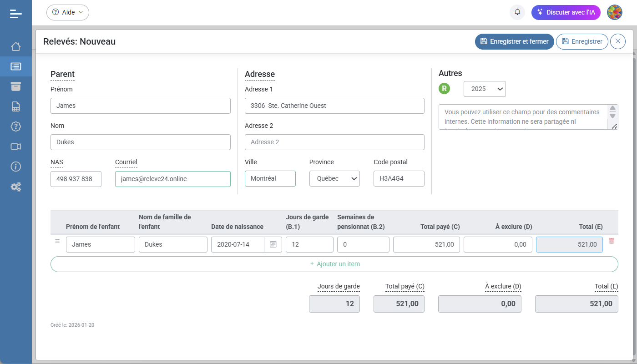Click Discuter avec l'IA button

pos(566,12)
